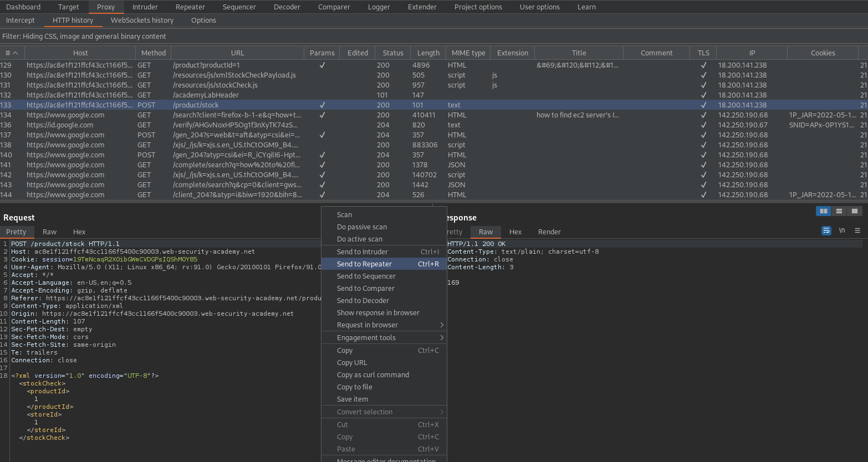This screenshot has width=868, height=462.
Task: Open WebSockets history sub-tab
Action: pos(142,20)
